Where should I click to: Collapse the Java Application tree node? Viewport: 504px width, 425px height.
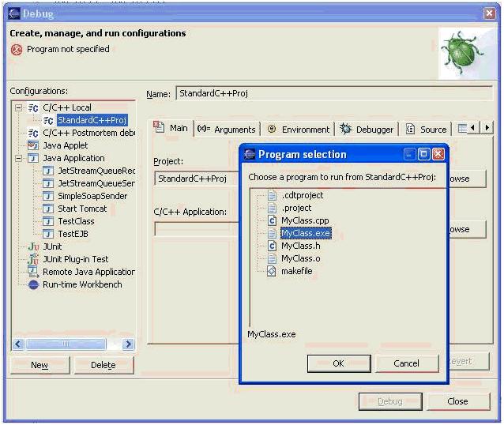[18, 158]
